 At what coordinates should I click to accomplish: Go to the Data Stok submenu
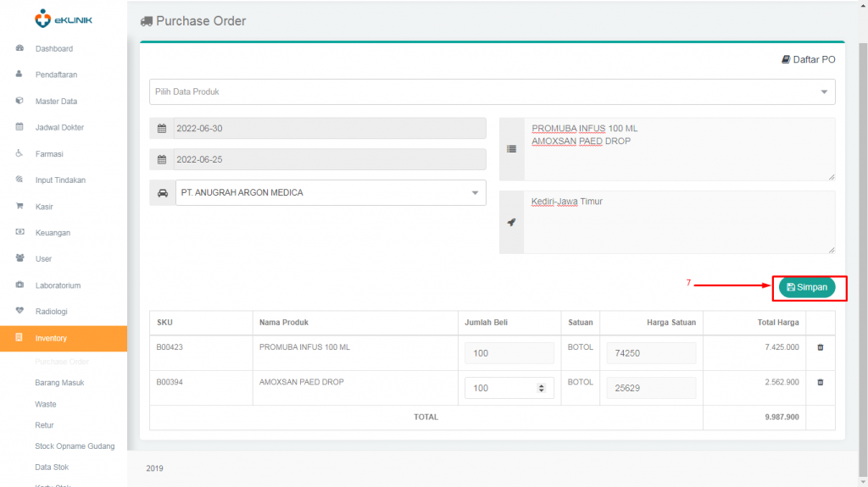pos(52,467)
